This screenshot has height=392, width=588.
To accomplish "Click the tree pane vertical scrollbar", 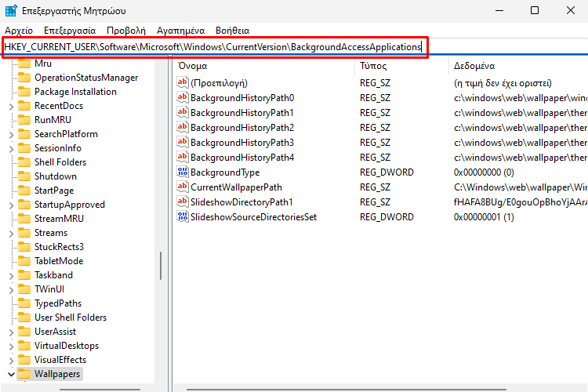I will click(x=161, y=266).
